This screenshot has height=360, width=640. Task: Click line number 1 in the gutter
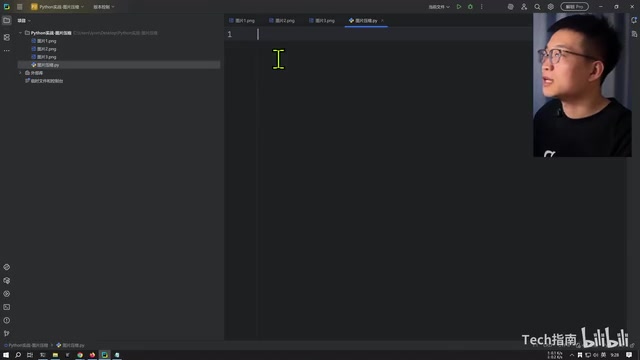coord(230,34)
